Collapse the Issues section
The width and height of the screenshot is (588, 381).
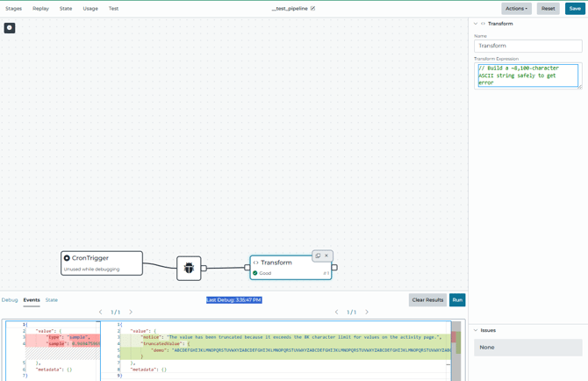pos(476,330)
